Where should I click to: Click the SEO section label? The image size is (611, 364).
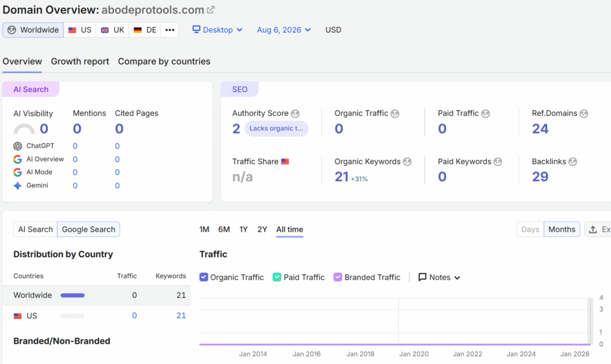click(240, 90)
